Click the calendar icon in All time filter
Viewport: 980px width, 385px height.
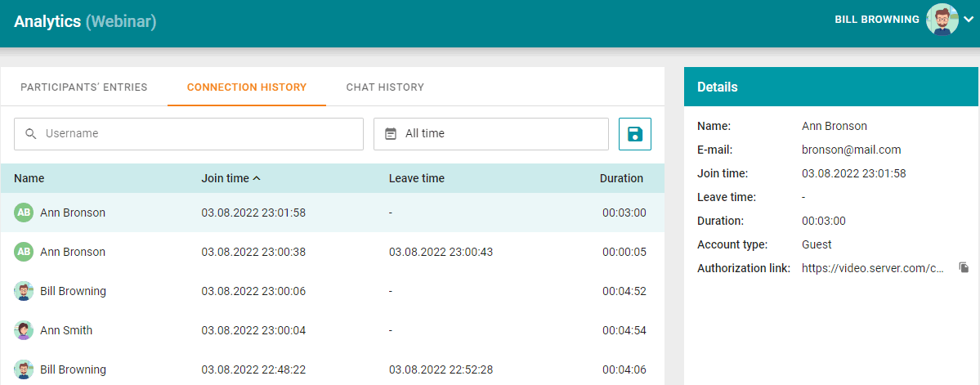point(391,134)
